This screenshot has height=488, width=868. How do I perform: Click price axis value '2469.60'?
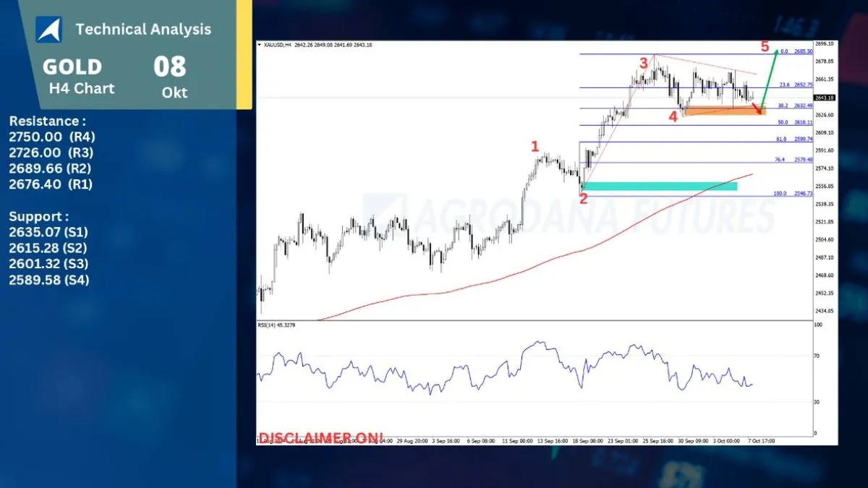coord(825,275)
